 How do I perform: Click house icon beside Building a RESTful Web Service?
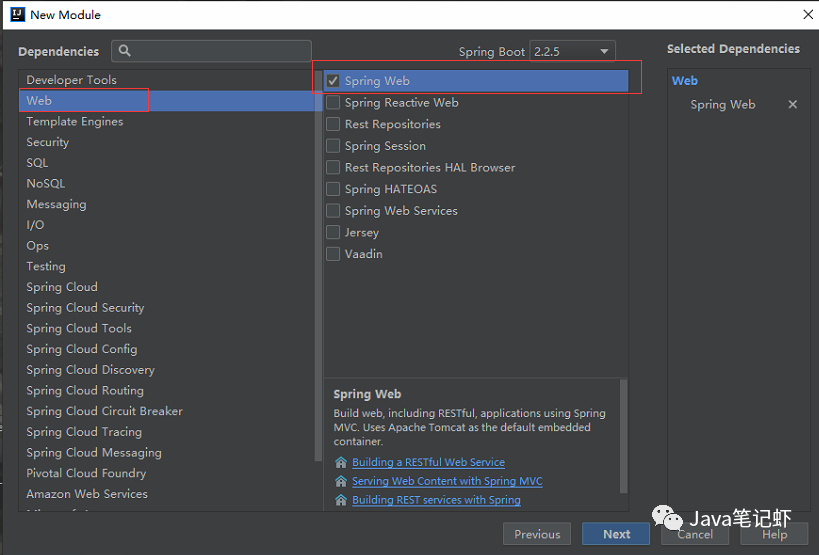[341, 462]
